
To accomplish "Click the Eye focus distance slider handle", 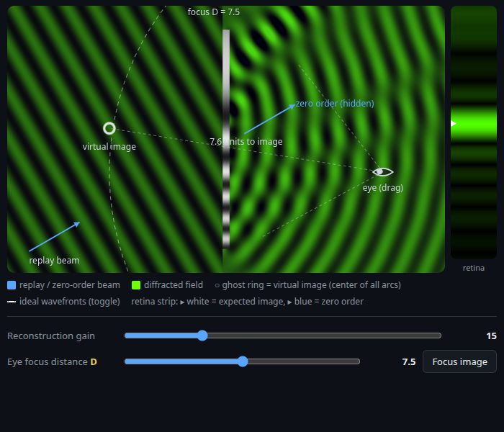I will point(243,361).
